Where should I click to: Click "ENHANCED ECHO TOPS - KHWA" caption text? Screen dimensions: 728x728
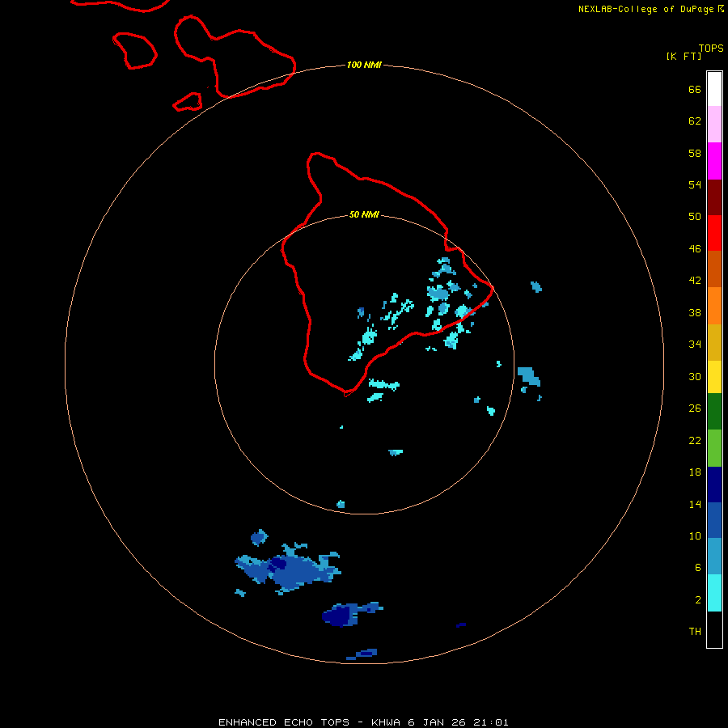pyautogui.click(x=309, y=722)
